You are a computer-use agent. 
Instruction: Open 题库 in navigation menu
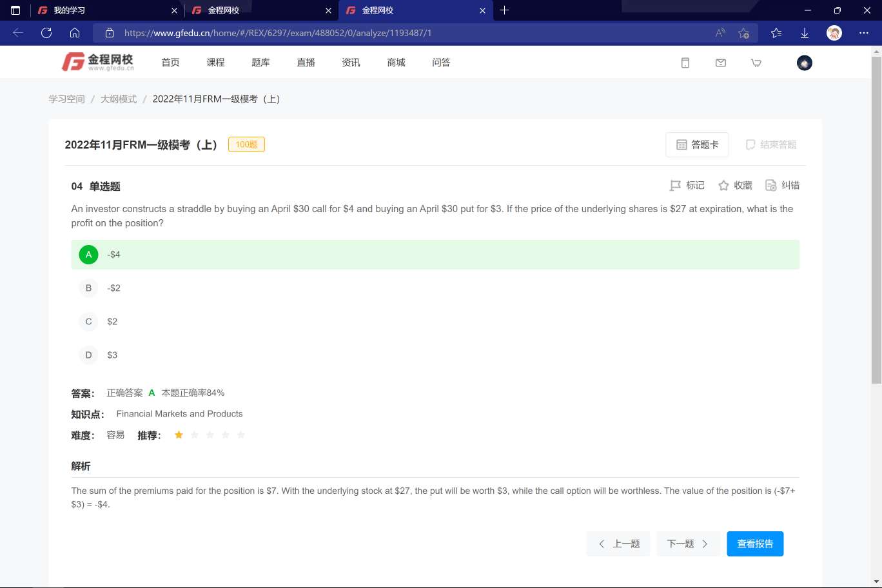click(260, 63)
